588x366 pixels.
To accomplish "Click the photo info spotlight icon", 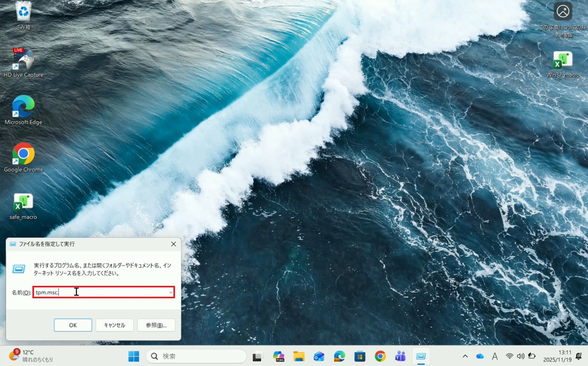I will [563, 12].
